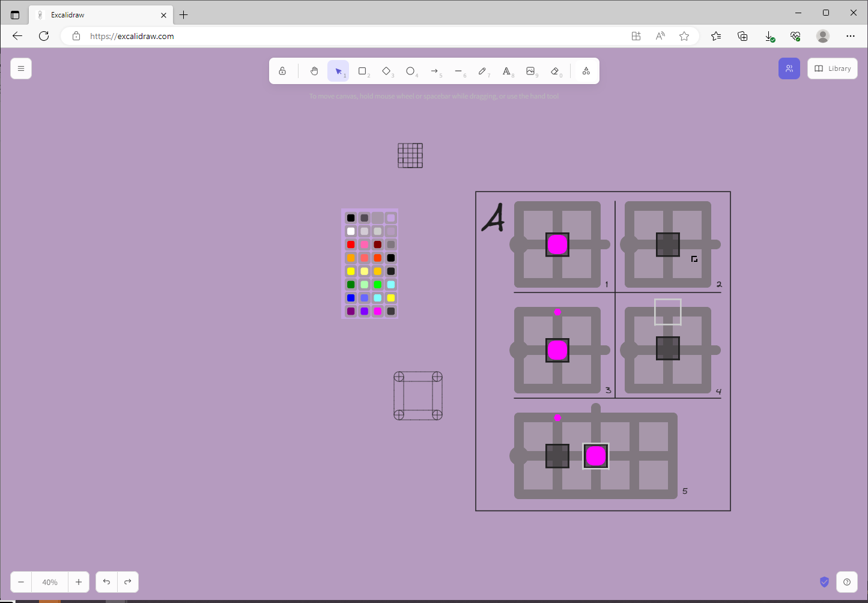Pick the magenta swatch in the palette drawing
Image resolution: width=868 pixels, height=603 pixels.
click(377, 311)
